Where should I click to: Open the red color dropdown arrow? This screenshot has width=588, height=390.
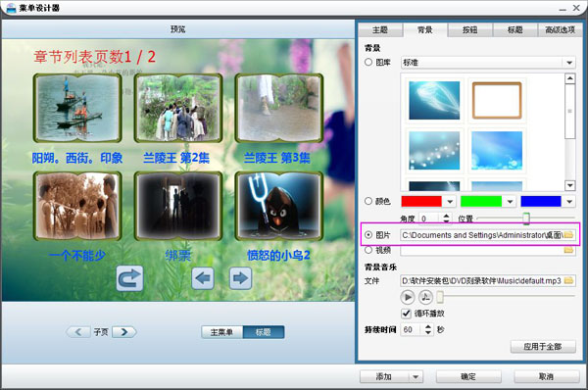coord(450,202)
